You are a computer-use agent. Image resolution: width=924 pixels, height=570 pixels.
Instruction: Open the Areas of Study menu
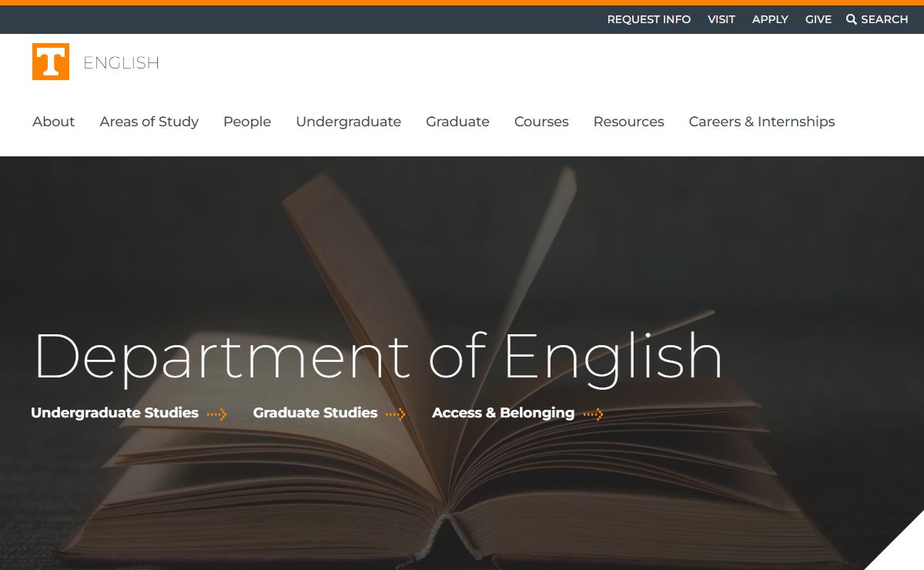(x=149, y=122)
